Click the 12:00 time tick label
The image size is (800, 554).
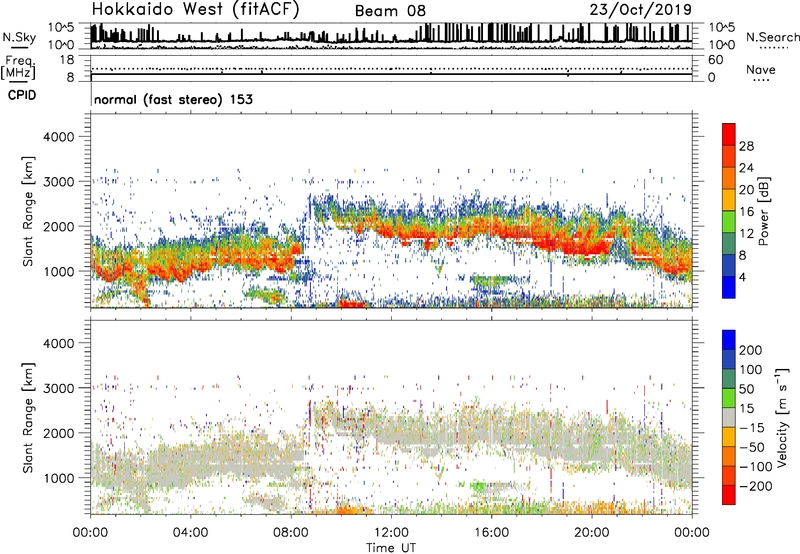[x=391, y=533]
